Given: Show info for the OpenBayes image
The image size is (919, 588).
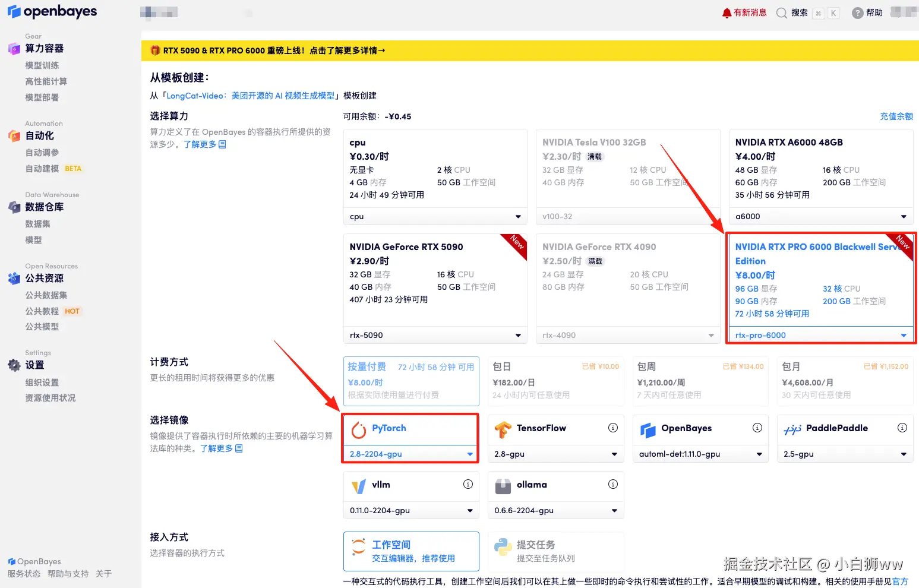Looking at the screenshot, I should point(757,428).
